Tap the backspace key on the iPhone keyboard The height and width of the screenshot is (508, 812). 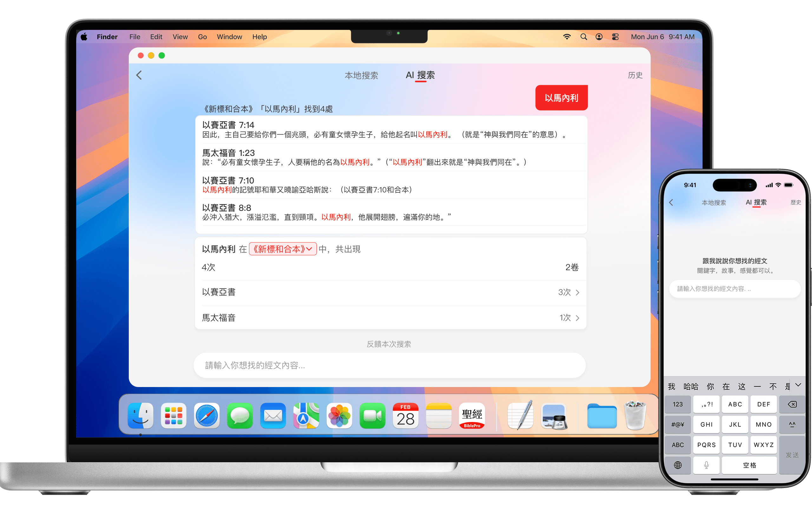point(792,404)
